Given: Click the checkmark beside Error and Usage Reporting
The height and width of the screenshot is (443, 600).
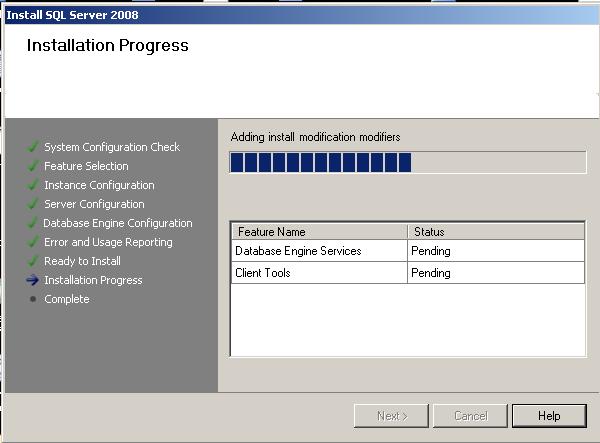Looking at the screenshot, I should tap(33, 242).
